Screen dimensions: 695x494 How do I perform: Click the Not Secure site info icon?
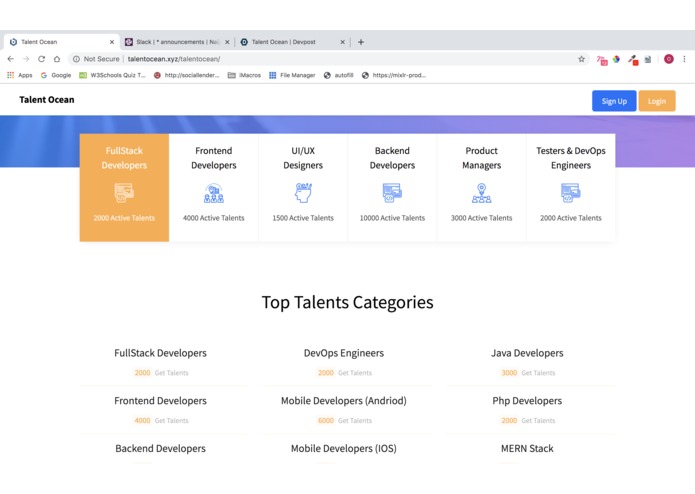click(76, 59)
